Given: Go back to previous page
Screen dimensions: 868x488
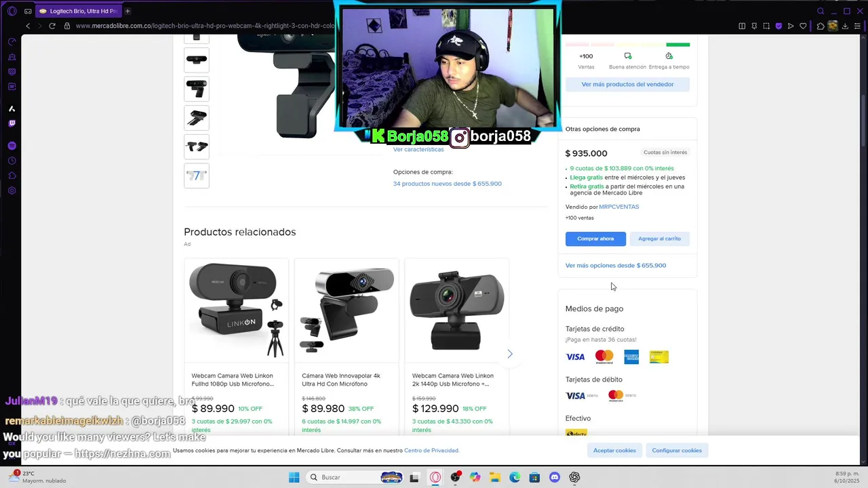Looking at the screenshot, I should pos(28,26).
